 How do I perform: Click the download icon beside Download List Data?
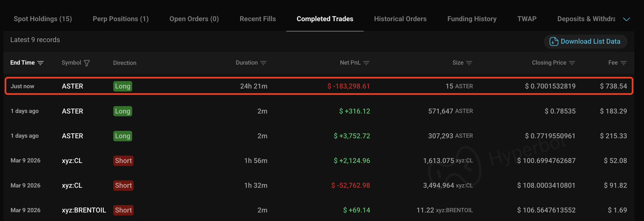(554, 42)
